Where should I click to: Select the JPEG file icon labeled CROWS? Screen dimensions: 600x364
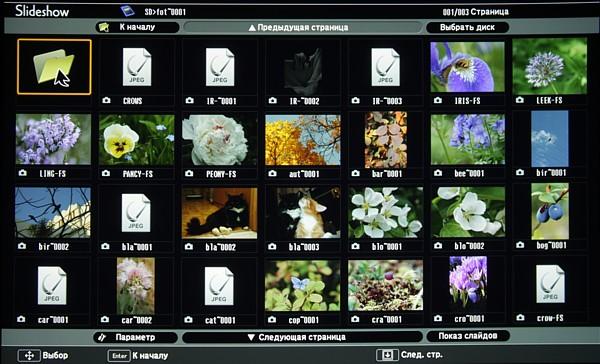pyautogui.click(x=137, y=67)
